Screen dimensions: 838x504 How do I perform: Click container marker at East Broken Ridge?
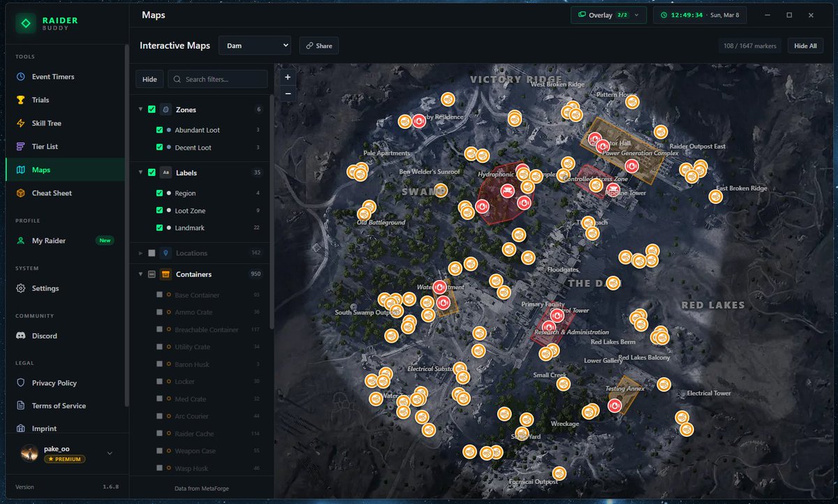point(716,197)
